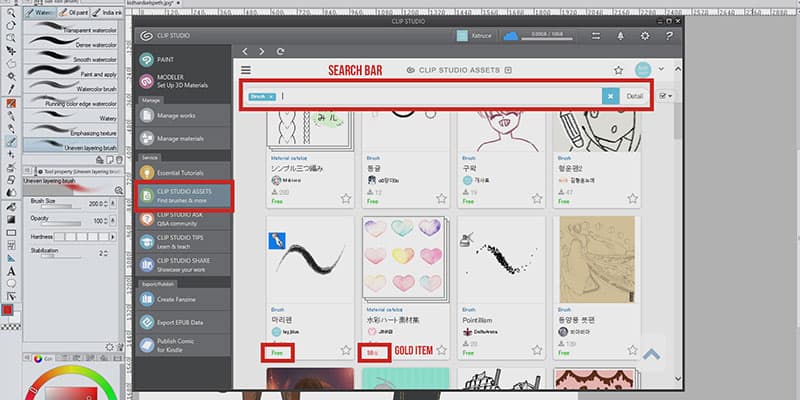
Task: Select the Brush tool in the toolbar
Action: [x=11, y=141]
